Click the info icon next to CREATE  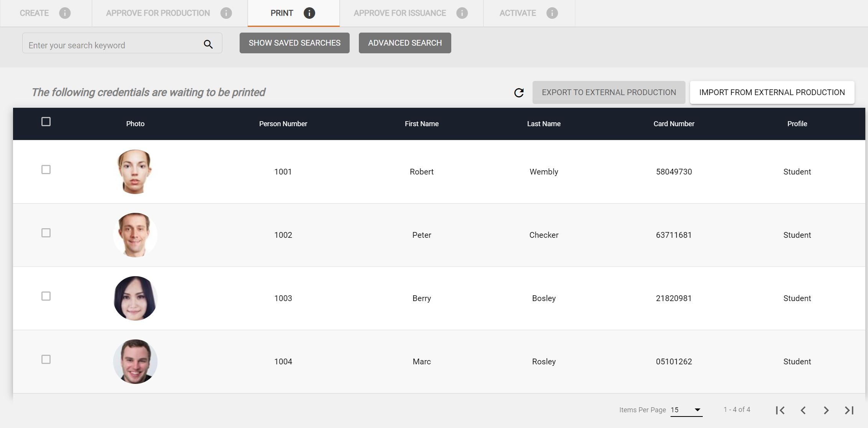coord(65,13)
